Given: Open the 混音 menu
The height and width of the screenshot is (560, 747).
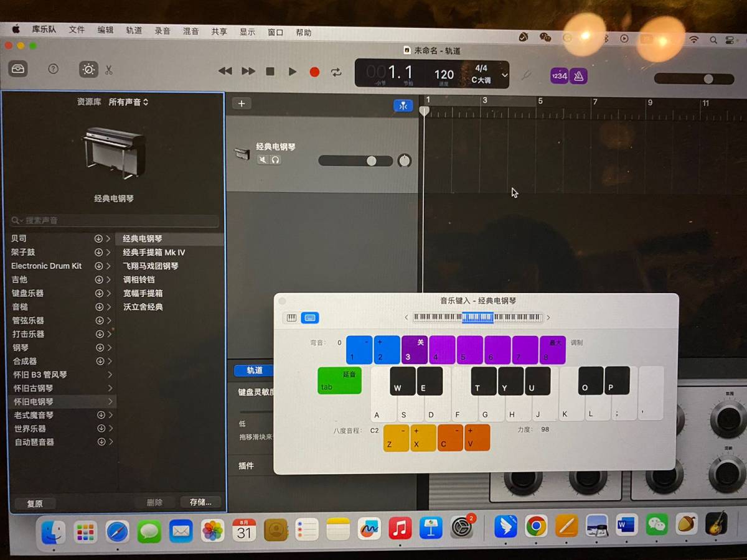Looking at the screenshot, I should click(x=190, y=31).
